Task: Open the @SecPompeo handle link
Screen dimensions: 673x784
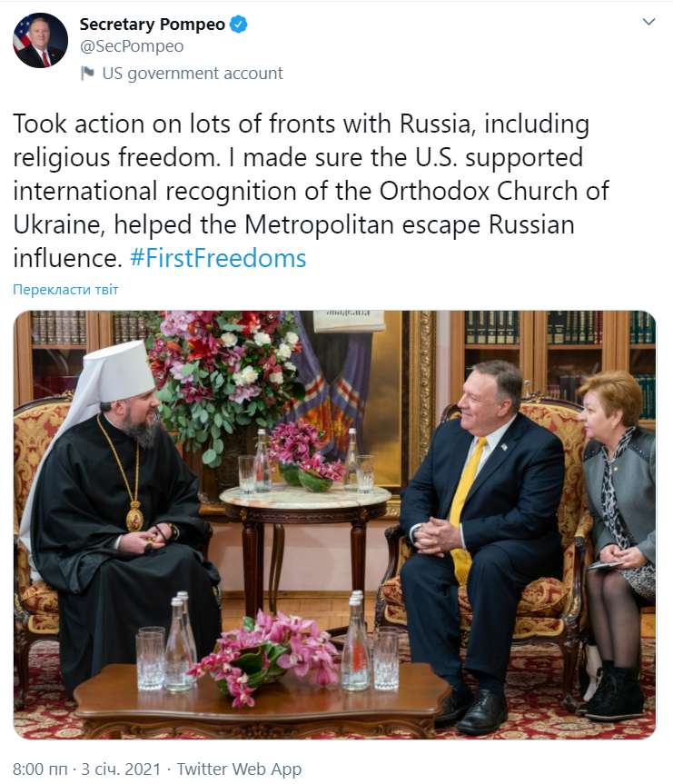Action: [131, 46]
